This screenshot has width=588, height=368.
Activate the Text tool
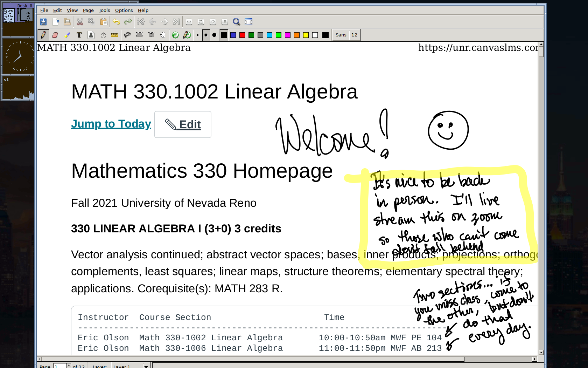click(79, 35)
